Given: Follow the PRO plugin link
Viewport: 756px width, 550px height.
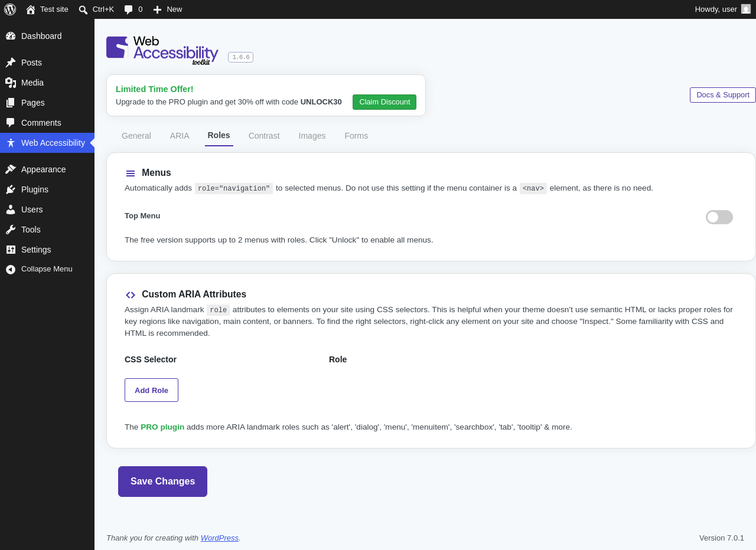Looking at the screenshot, I should pos(162,427).
